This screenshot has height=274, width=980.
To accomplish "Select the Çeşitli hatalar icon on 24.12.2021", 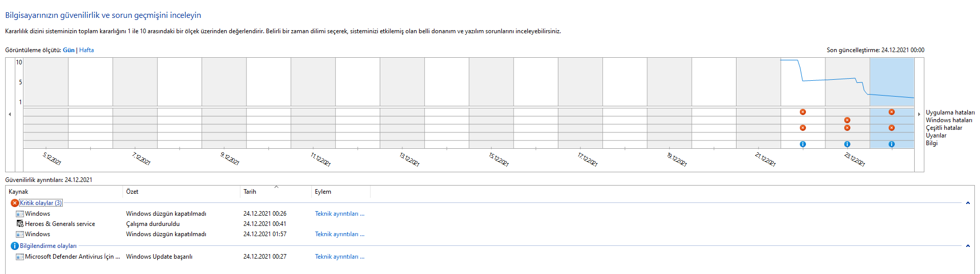I will click(892, 128).
